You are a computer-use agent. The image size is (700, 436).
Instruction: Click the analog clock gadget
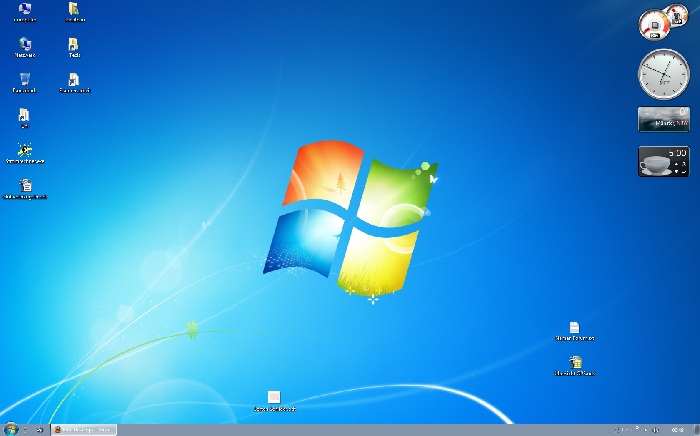pyautogui.click(x=664, y=74)
